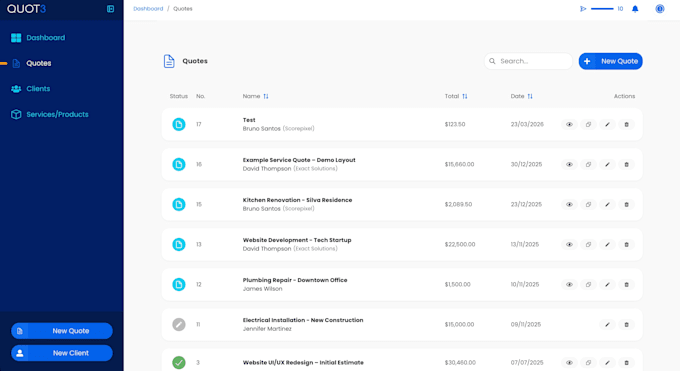Click the notification bell icon

635,9
